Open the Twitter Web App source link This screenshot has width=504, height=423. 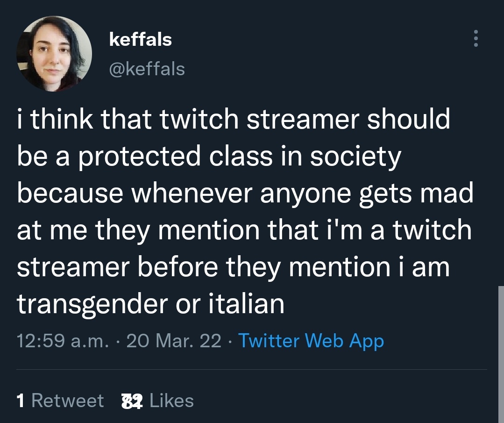pyautogui.click(x=311, y=341)
